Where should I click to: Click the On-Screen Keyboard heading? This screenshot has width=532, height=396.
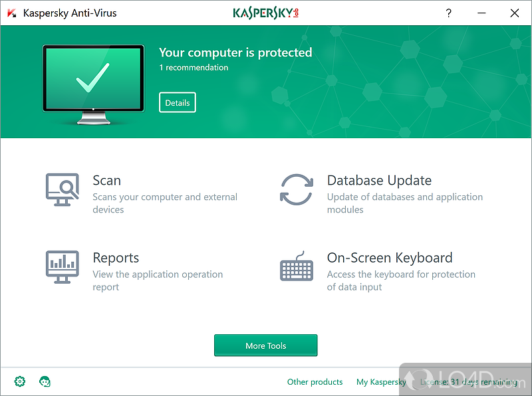click(x=390, y=258)
